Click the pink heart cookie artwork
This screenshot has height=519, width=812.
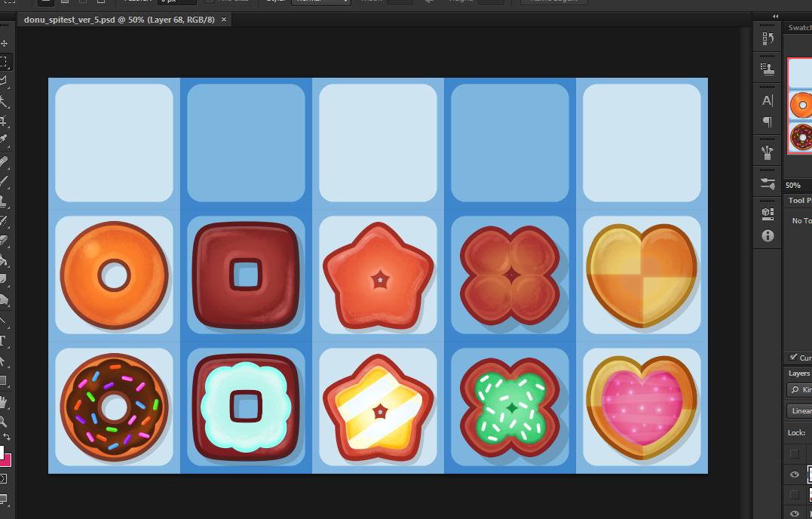[642, 407]
